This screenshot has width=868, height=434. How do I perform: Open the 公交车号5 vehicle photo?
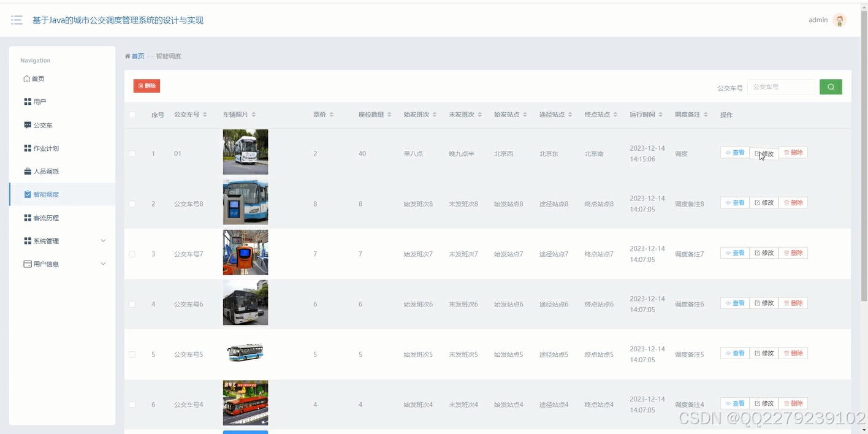pyautogui.click(x=245, y=352)
